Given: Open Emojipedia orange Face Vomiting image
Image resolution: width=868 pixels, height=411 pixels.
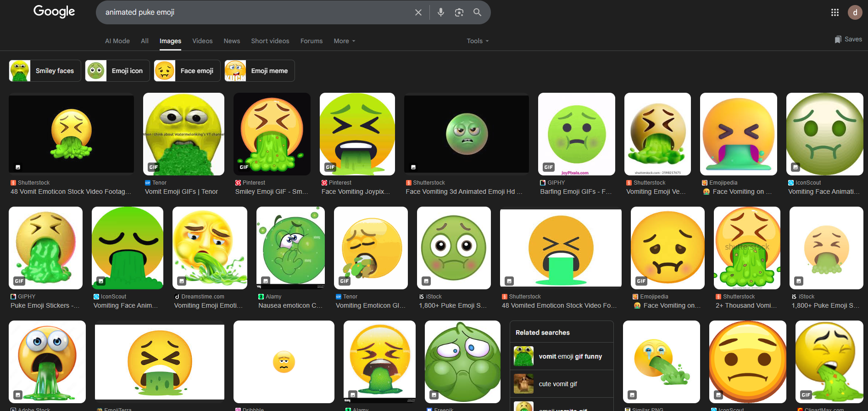Looking at the screenshot, I should (739, 134).
